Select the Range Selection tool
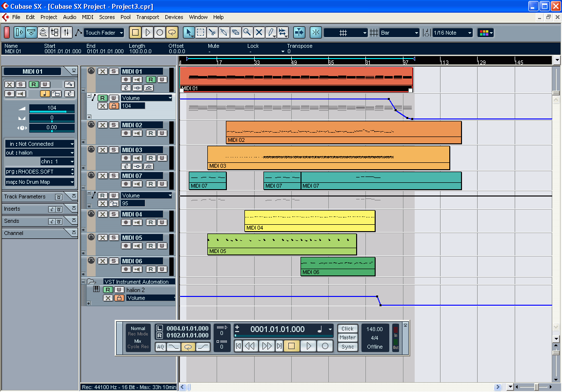 (x=201, y=33)
